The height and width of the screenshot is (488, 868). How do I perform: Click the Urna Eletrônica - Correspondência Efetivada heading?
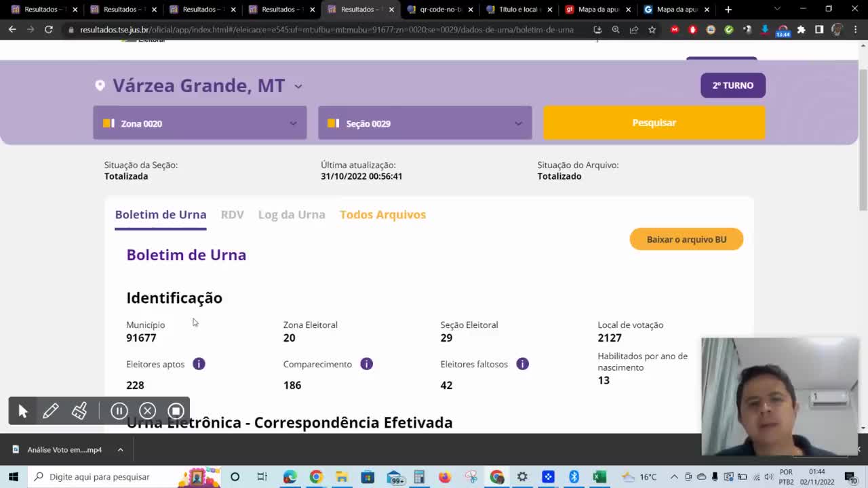point(290,422)
